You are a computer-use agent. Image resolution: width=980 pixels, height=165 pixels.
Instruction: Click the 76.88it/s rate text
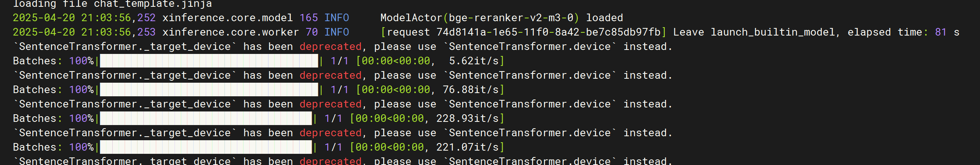470,90
